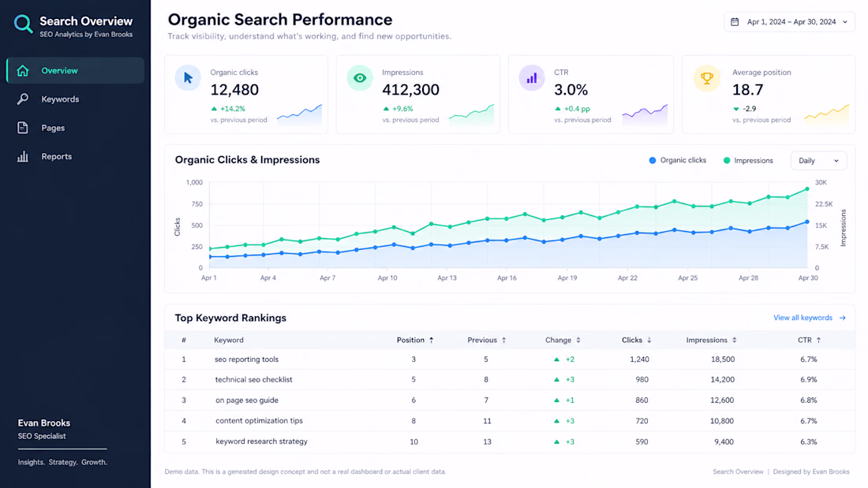The width and height of the screenshot is (868, 488).
Task: Click the 412,300 impressions value
Action: pyautogui.click(x=411, y=90)
